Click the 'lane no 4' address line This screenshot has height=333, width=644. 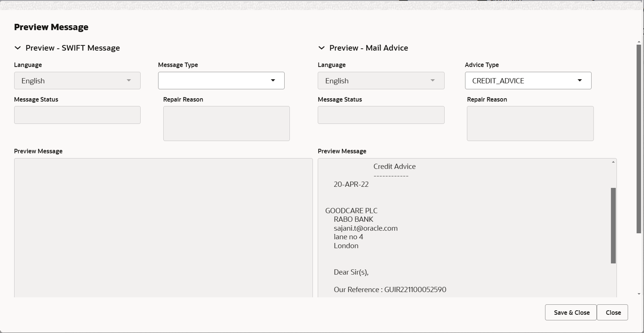[x=348, y=237]
